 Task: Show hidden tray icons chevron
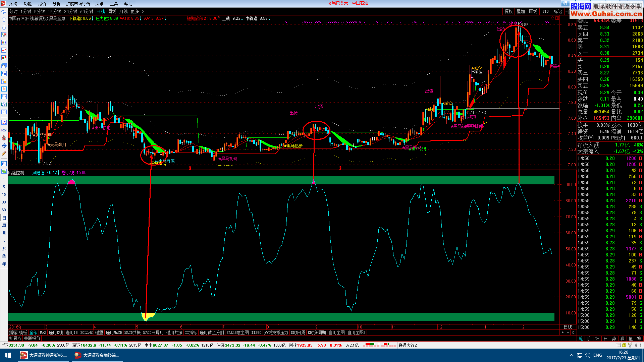tap(572, 355)
